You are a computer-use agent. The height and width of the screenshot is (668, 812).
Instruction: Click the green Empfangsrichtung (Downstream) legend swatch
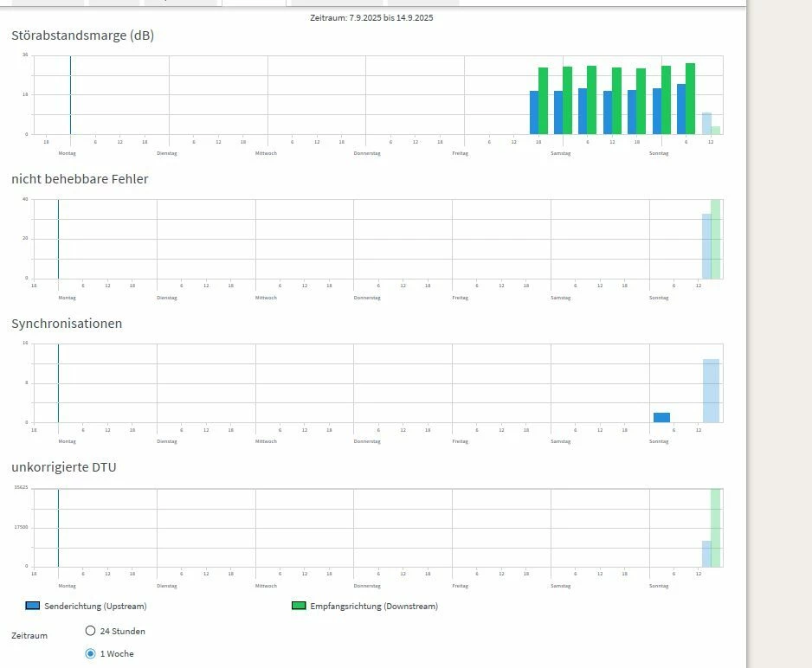point(299,606)
